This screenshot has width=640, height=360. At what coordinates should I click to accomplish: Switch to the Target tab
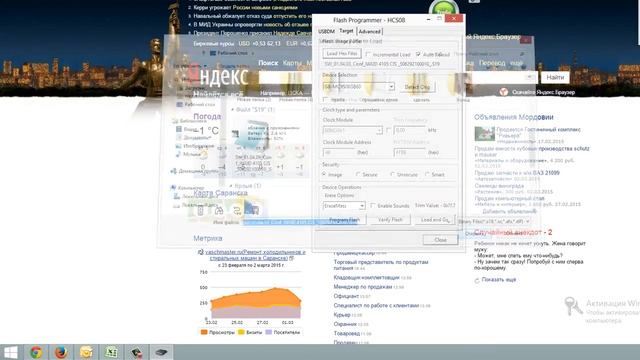[x=346, y=31]
